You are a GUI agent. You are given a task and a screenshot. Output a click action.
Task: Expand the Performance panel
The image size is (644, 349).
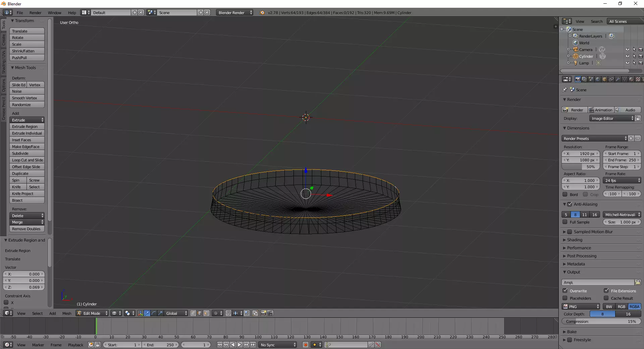point(579,248)
